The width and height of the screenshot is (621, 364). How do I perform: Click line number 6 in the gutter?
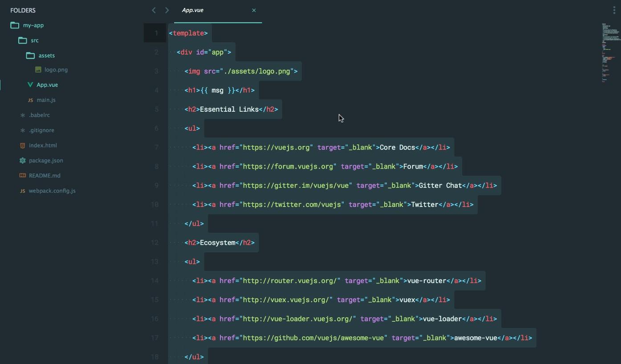click(x=156, y=129)
